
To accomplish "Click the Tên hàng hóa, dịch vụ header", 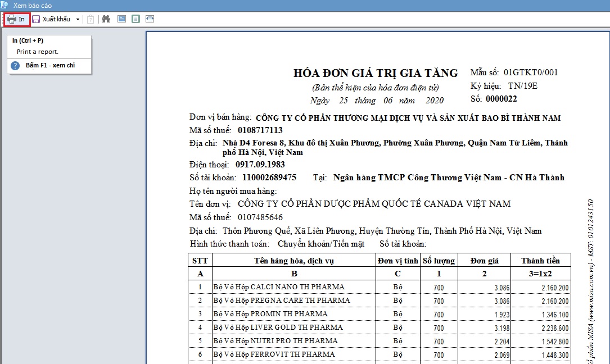I will (x=294, y=261).
